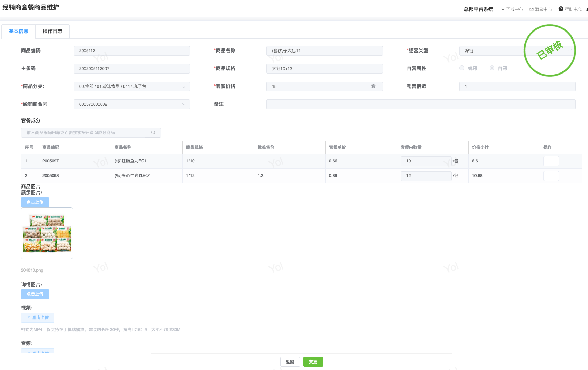Remove the 红肠鱼丸EQ1 row with minus button
588x370 pixels.
[x=551, y=161]
